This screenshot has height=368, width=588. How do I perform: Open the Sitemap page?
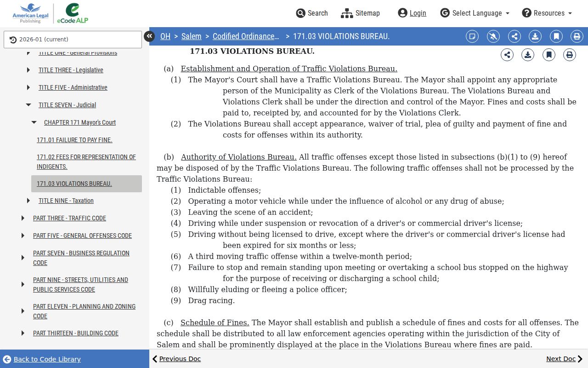point(361,13)
